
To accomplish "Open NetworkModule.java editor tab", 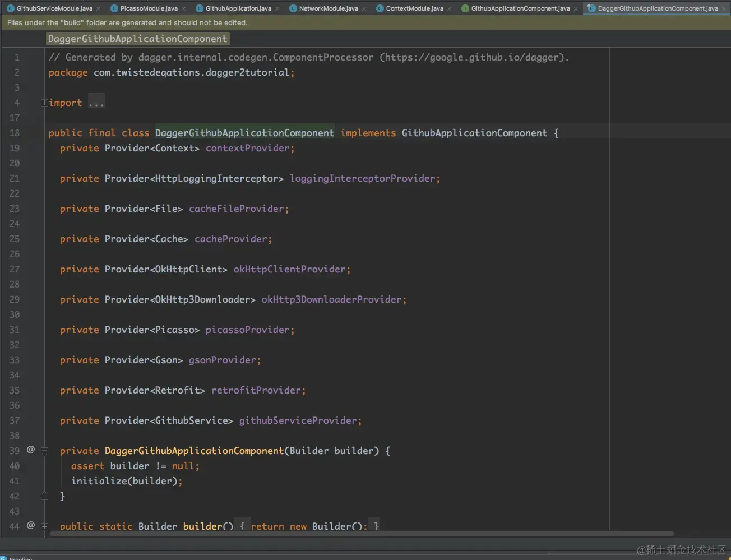I will 329,8.
